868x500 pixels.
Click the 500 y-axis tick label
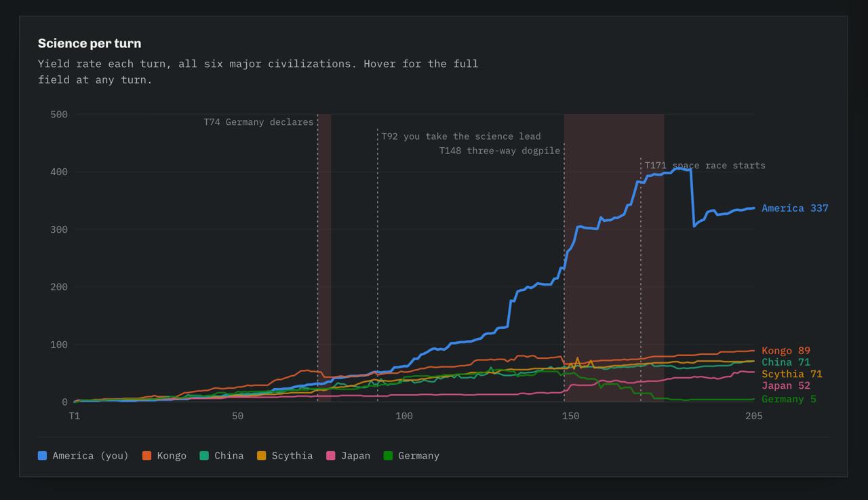tap(59, 115)
